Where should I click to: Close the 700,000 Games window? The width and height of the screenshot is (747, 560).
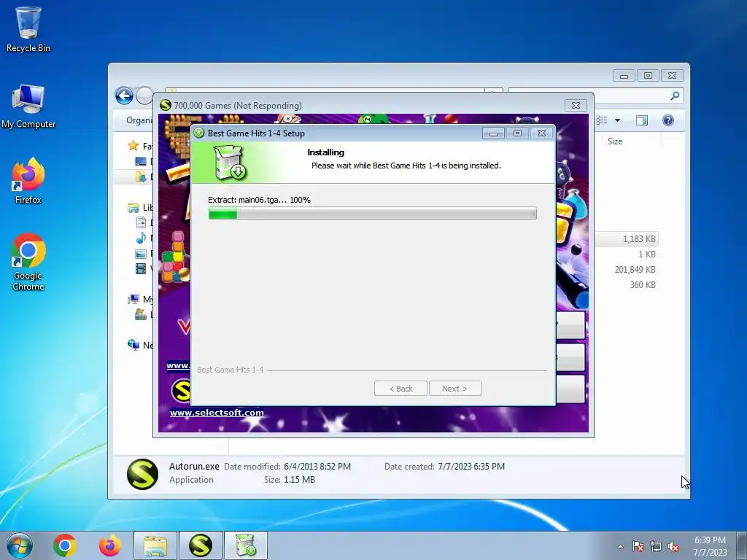[x=576, y=105]
